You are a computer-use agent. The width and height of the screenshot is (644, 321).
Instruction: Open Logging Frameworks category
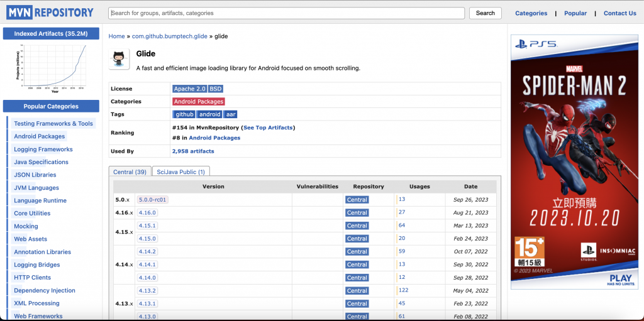(43, 150)
